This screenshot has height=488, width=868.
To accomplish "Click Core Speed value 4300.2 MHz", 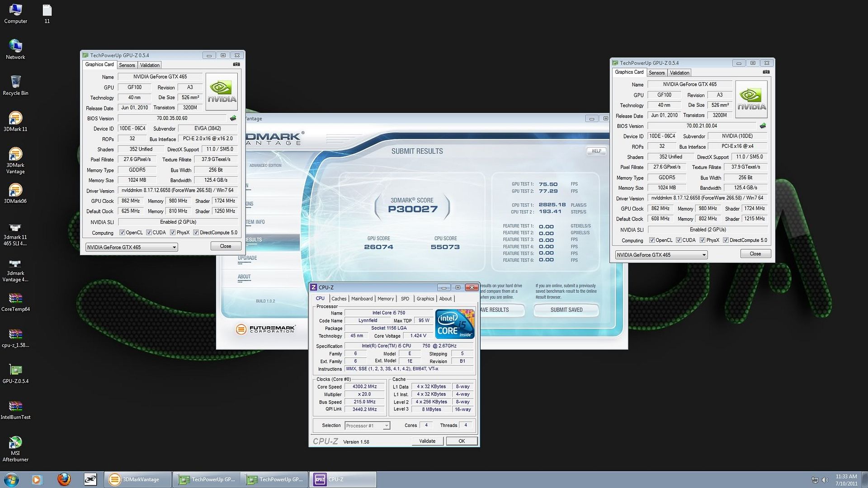I will click(x=364, y=387).
